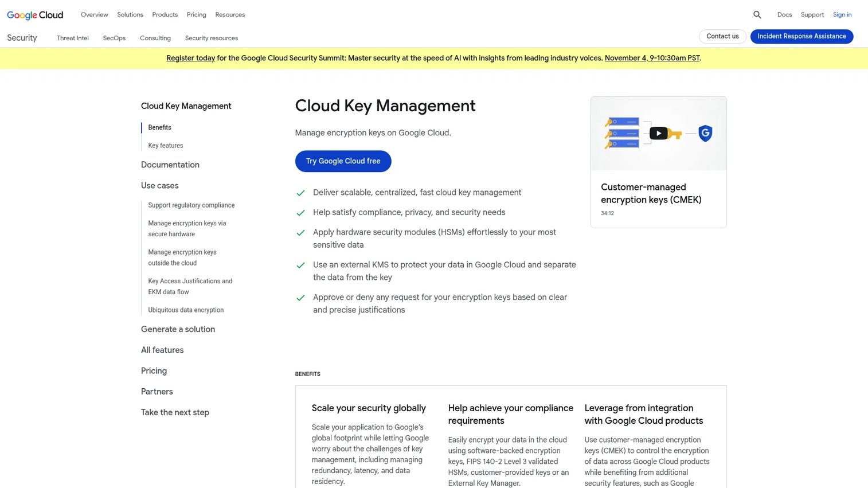Click Try Google Cloud free button

pos(343,161)
